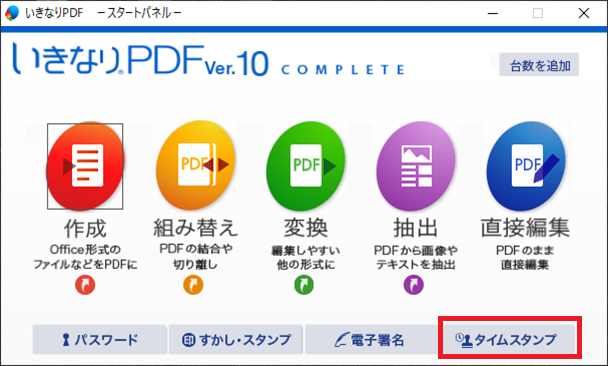Viewport: 608px width, 366px height.
Task: Click the いきなりPDF Ver.10 COMPLETE logo
Action: point(209,59)
